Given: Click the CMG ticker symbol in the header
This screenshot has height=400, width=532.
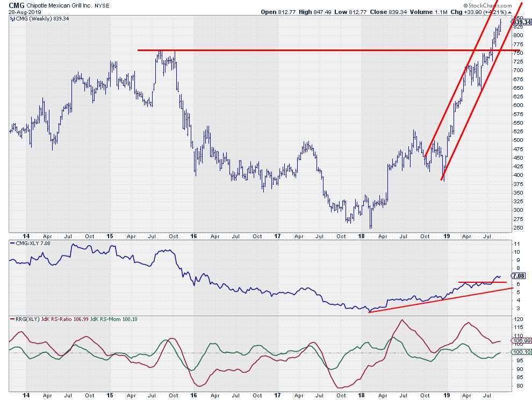Looking at the screenshot, I should tap(17, 5).
